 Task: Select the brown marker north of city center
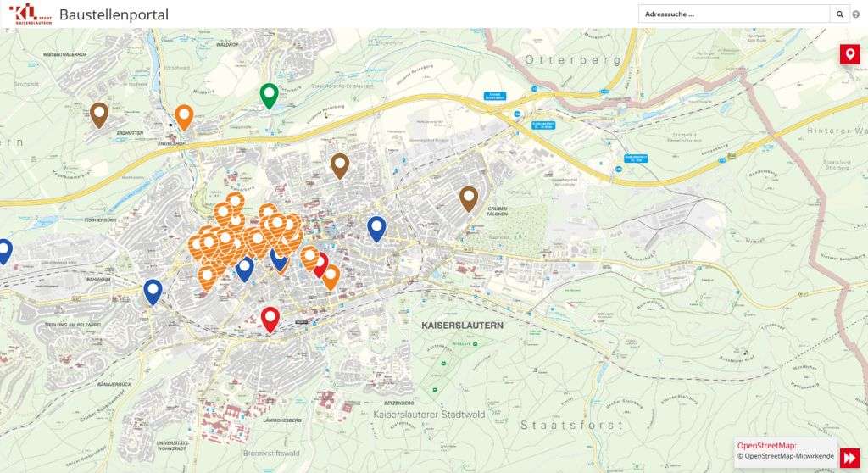[340, 164]
